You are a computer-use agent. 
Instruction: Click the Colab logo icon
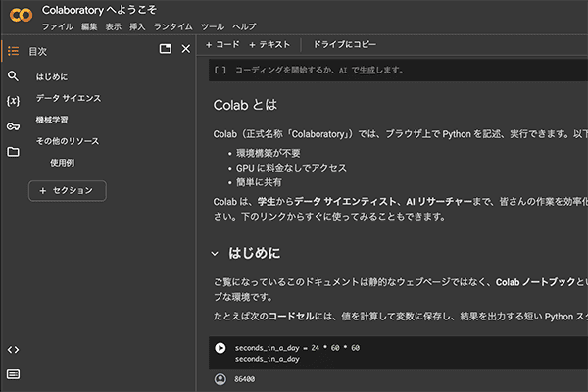click(x=20, y=16)
